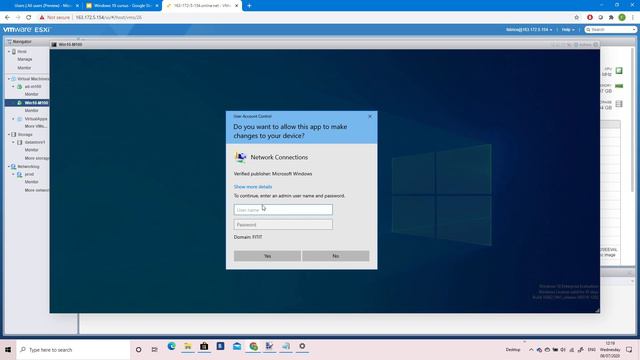Expand the VirtualApps tree node
Screen dimensions: 640x360
point(13,119)
